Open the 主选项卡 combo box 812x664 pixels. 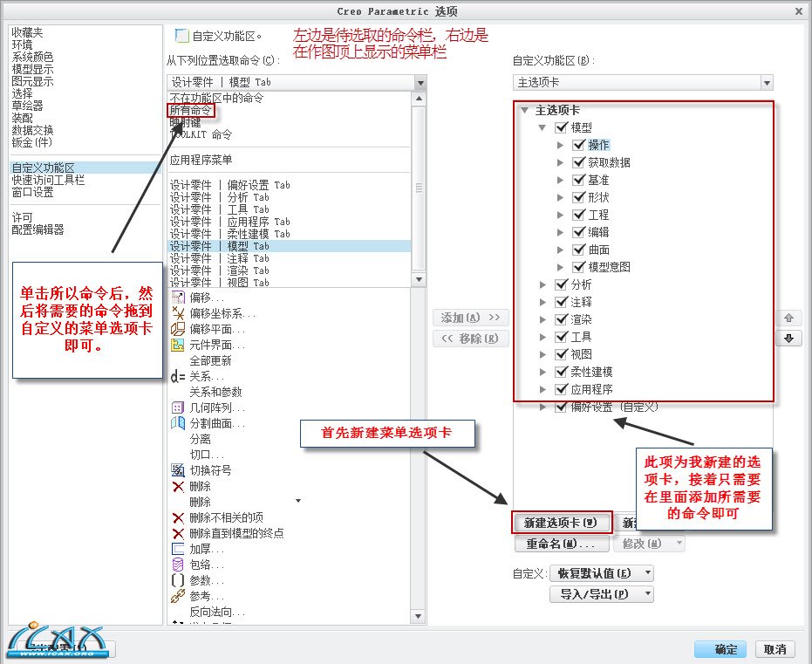(x=767, y=82)
